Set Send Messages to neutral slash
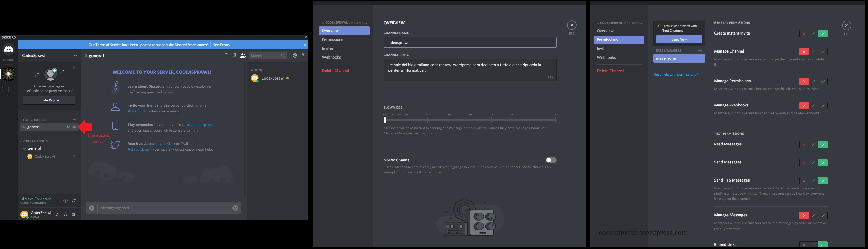868x249 pixels. pos(813,163)
